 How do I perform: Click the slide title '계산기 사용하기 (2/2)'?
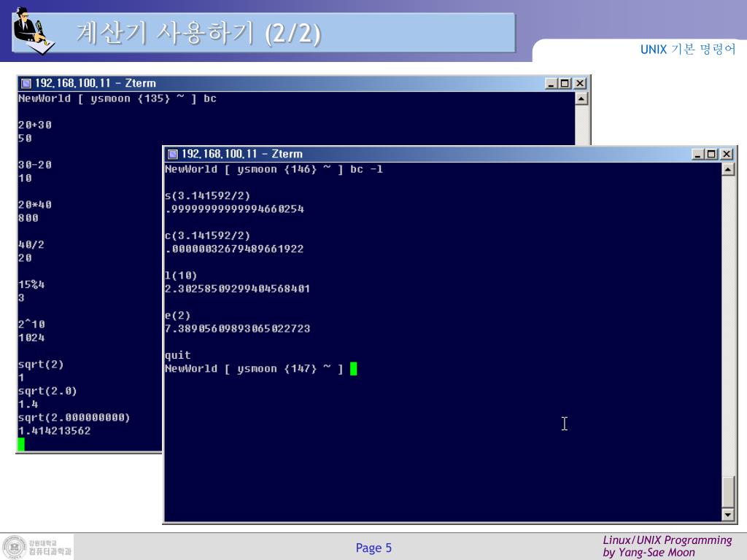click(198, 34)
